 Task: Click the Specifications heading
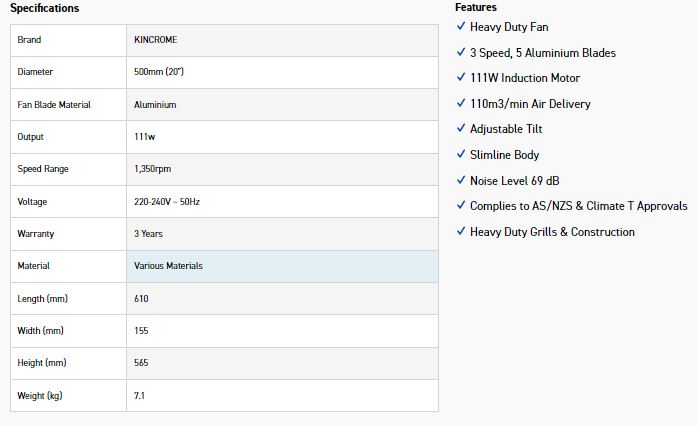click(45, 8)
